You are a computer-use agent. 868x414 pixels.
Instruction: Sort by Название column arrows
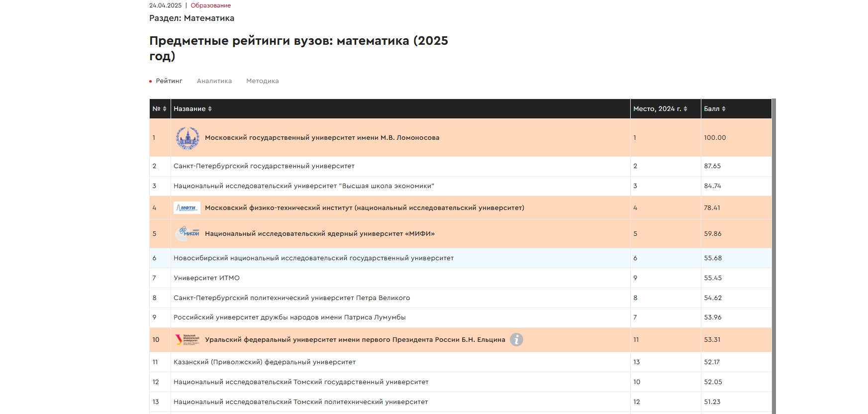(210, 109)
